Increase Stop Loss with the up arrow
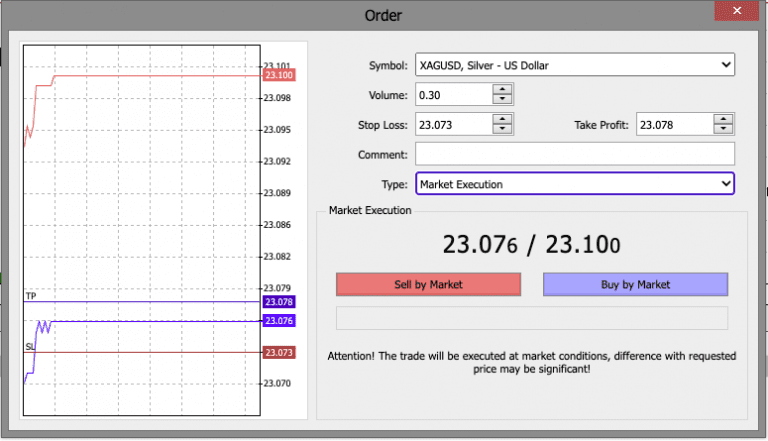Screen dimensions: 768x441 (501, 119)
